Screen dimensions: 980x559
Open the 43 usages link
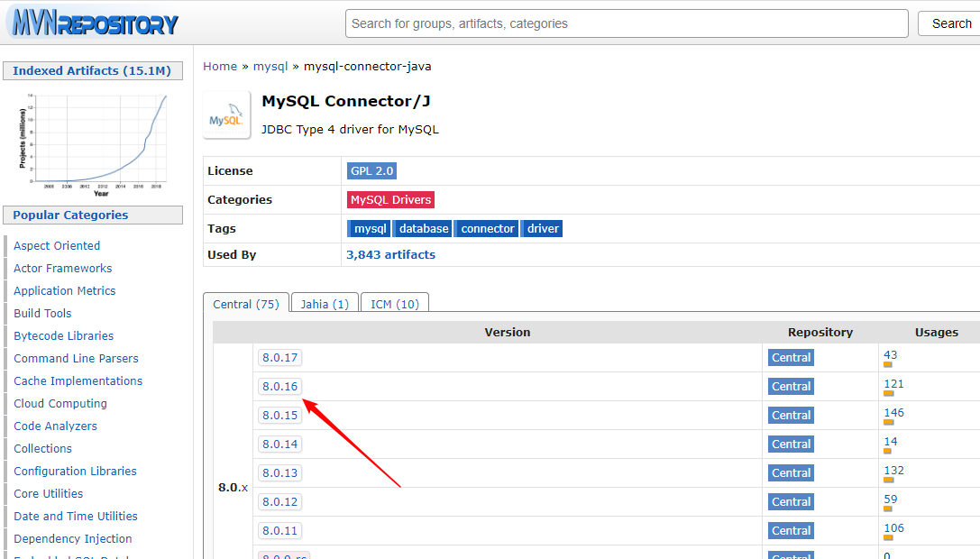[890, 354]
